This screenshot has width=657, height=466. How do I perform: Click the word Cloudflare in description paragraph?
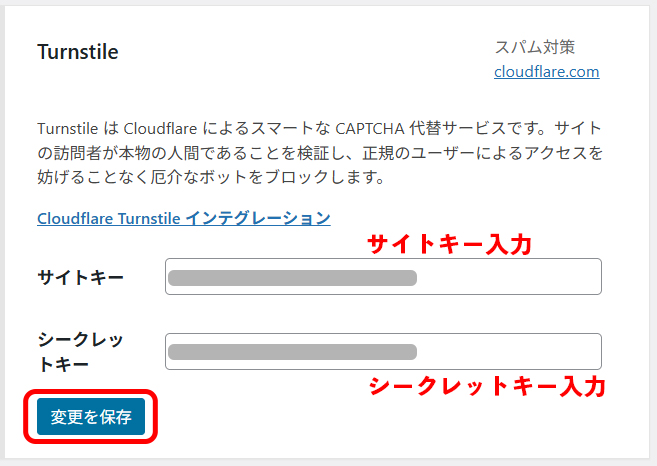click(162, 130)
